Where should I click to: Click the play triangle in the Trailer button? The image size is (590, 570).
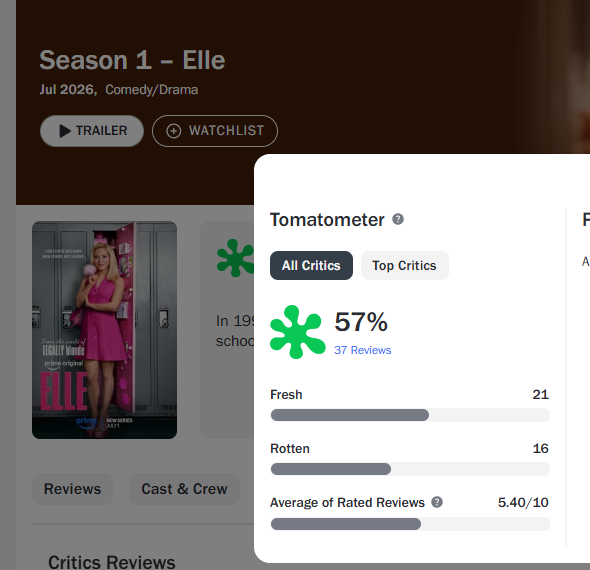point(65,131)
